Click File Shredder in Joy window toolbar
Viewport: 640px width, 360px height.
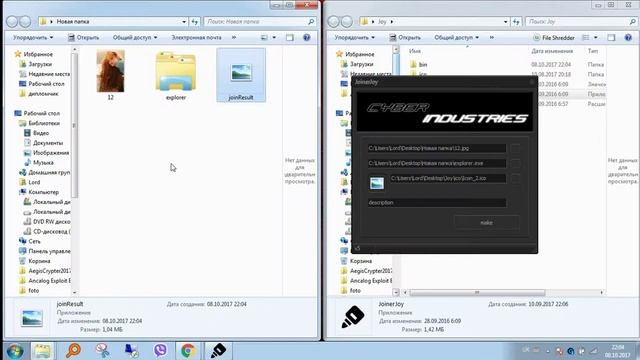[554, 38]
